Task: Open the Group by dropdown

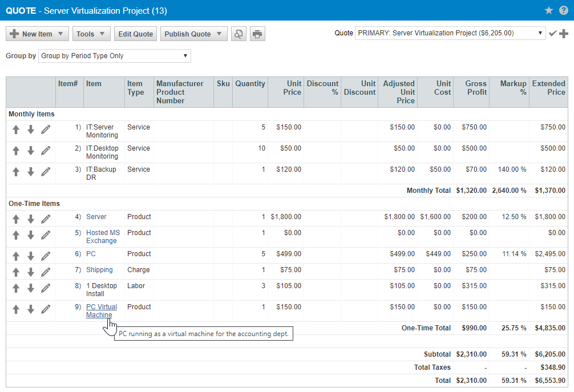Action: pos(185,55)
